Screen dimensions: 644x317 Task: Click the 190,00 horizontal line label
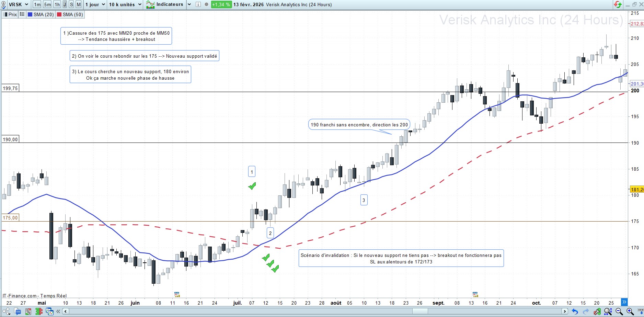tap(10, 139)
